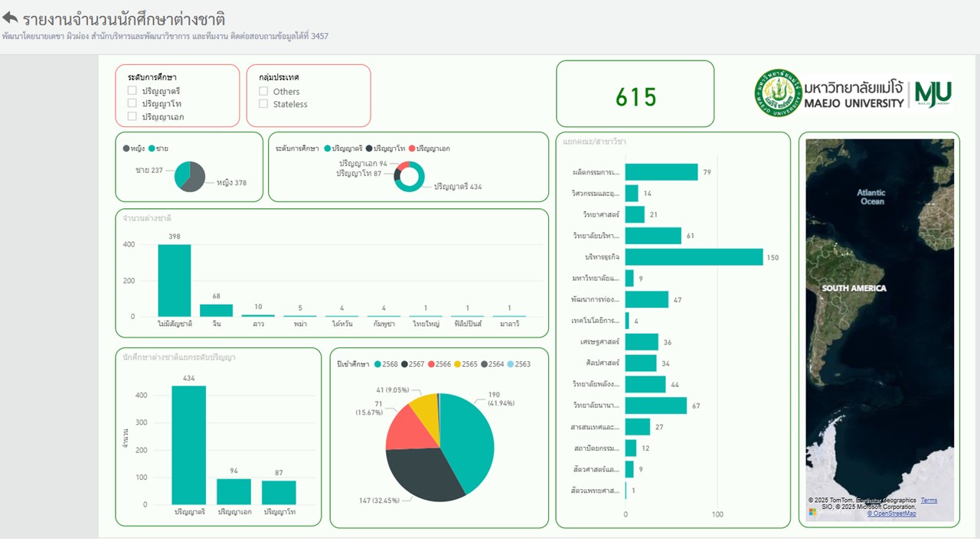Tick the ปริญญาตรี checkbox filter
Screen dimensions: 980x551
point(132,91)
